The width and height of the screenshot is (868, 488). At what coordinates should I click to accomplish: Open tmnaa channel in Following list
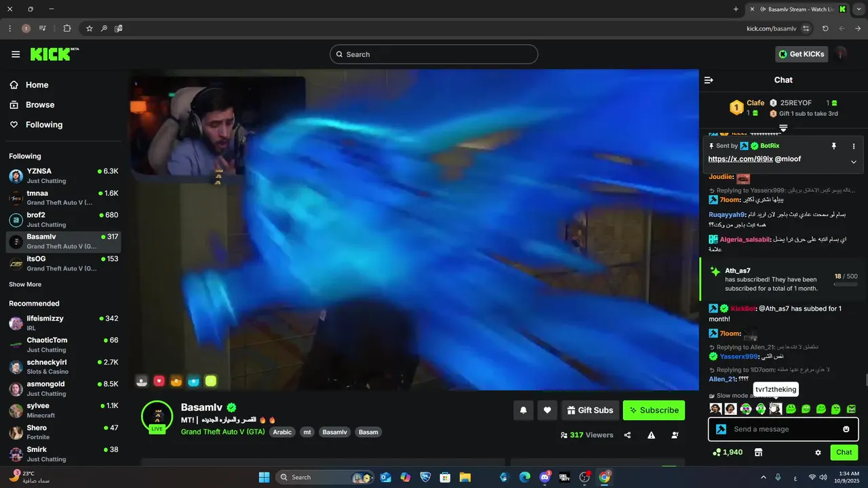64,198
